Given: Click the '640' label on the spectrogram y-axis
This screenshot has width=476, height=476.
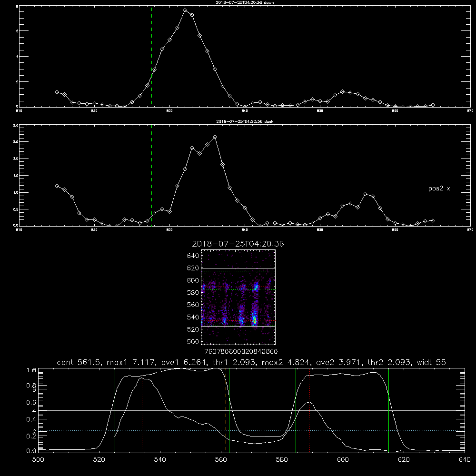Looking at the screenshot, I should (x=193, y=256).
